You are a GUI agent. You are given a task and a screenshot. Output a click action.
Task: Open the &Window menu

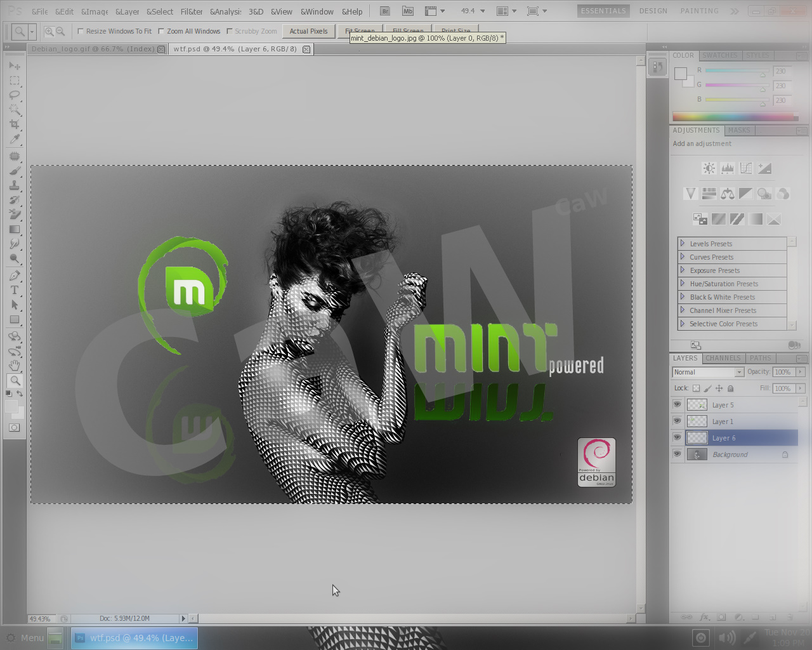[x=317, y=11]
